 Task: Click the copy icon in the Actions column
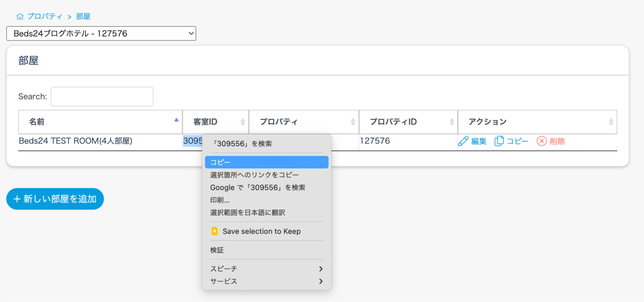pos(499,141)
